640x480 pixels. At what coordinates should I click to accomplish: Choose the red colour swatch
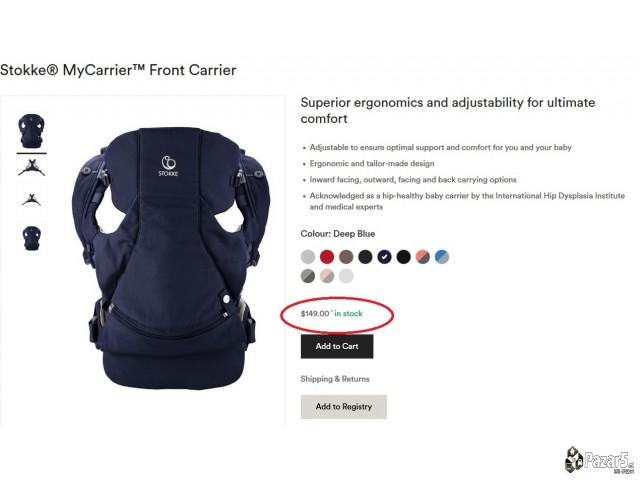(327, 257)
